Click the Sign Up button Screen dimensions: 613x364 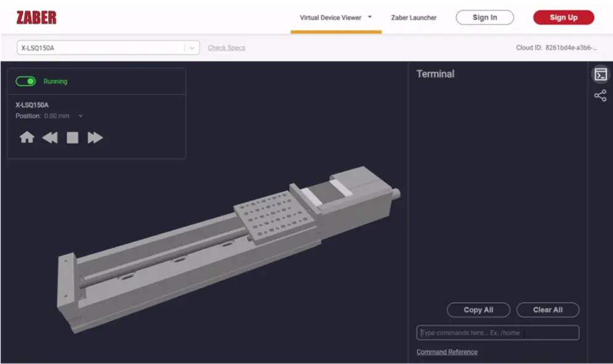pos(563,18)
